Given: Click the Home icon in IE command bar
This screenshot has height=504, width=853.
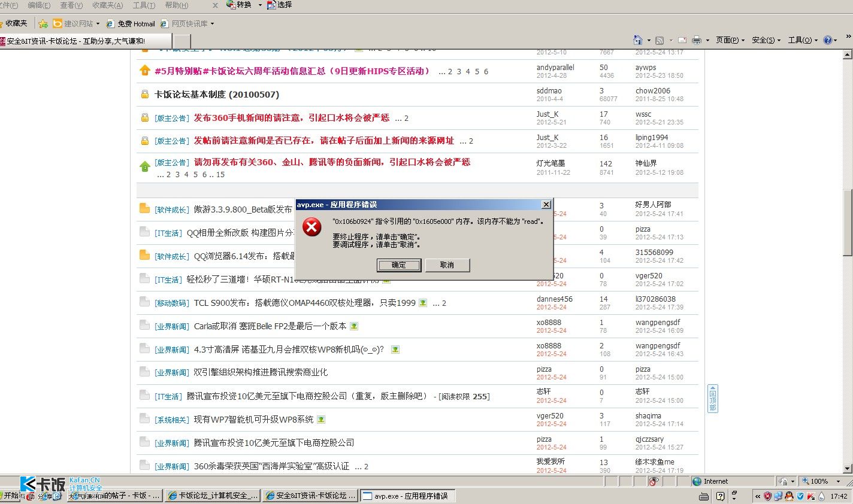Looking at the screenshot, I should tap(638, 40).
